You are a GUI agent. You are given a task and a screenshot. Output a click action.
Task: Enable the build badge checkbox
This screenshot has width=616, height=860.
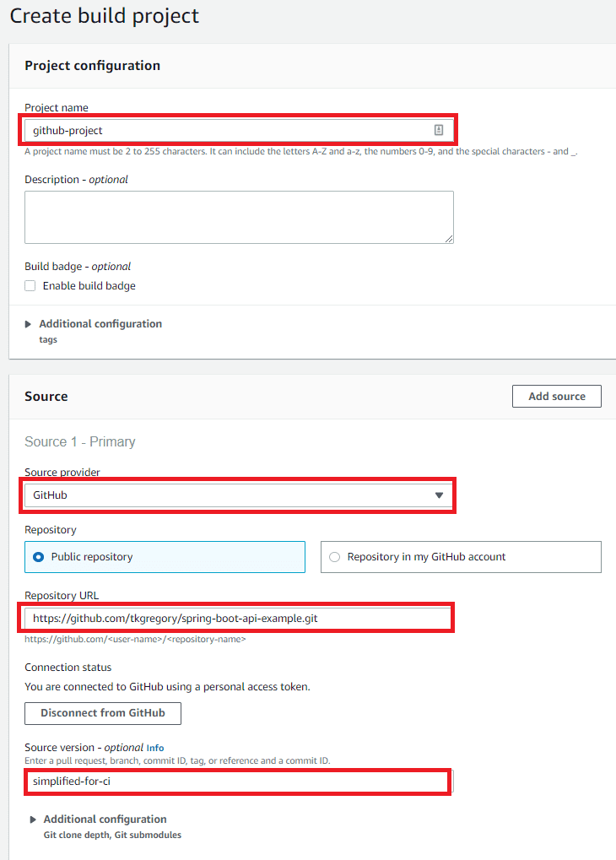[x=30, y=285]
